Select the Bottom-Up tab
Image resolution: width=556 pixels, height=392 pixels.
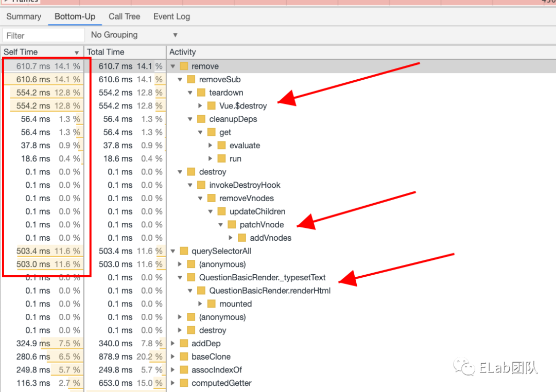click(75, 16)
